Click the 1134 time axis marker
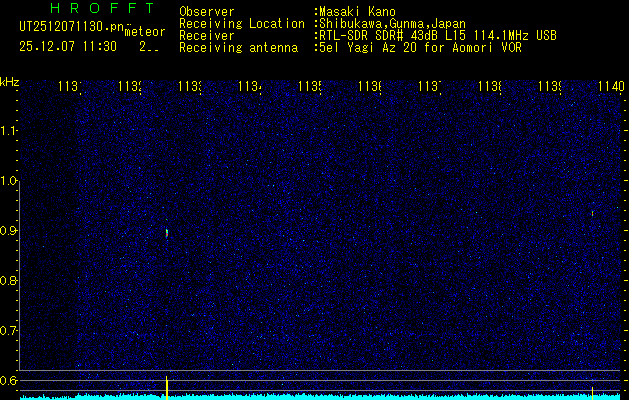This screenshot has width=629, height=400. point(249,88)
